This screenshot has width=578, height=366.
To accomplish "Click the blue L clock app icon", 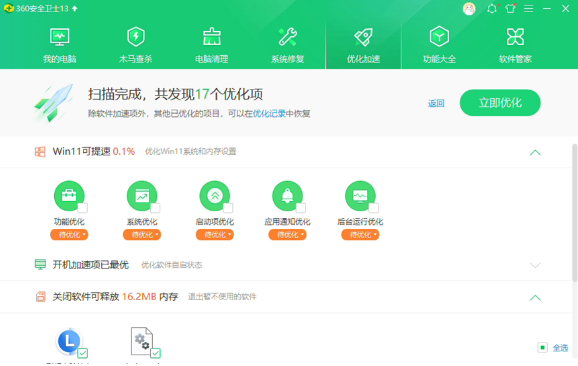I will pos(69,341).
